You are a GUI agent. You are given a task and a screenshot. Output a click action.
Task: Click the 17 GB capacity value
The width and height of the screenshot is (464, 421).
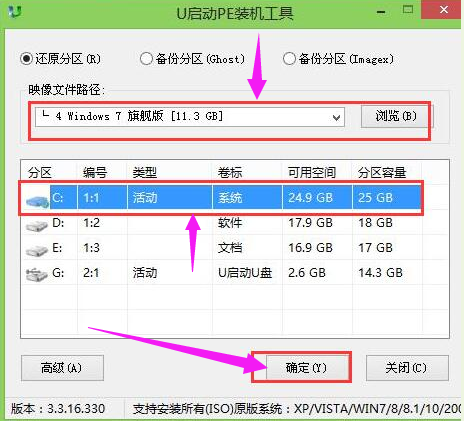(x=375, y=248)
